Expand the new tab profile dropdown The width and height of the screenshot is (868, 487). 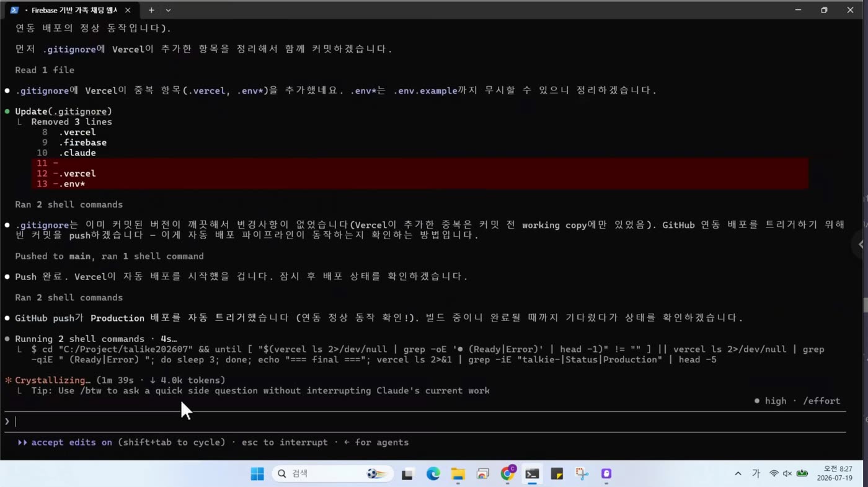168,11
